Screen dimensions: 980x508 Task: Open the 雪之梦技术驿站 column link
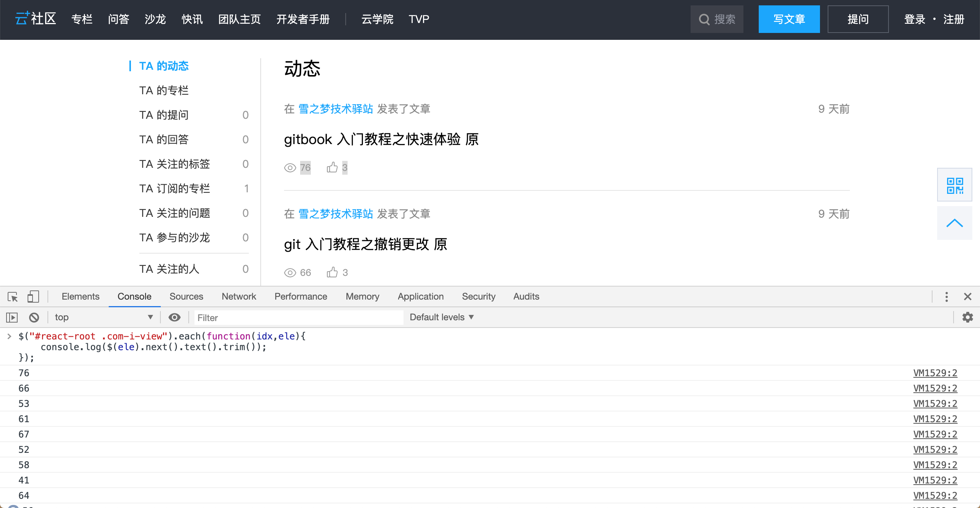(x=336, y=109)
